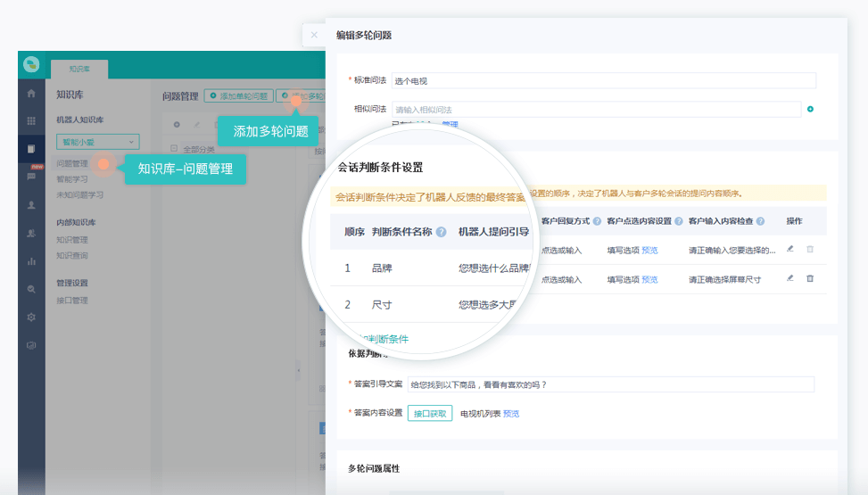Switch to the 知识库 tab
868x495 pixels.
point(79,69)
